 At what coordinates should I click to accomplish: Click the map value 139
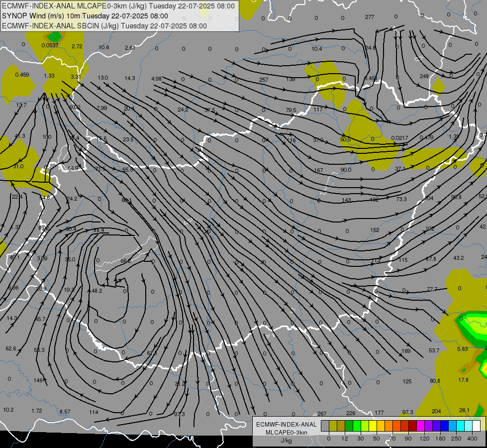click(291, 79)
